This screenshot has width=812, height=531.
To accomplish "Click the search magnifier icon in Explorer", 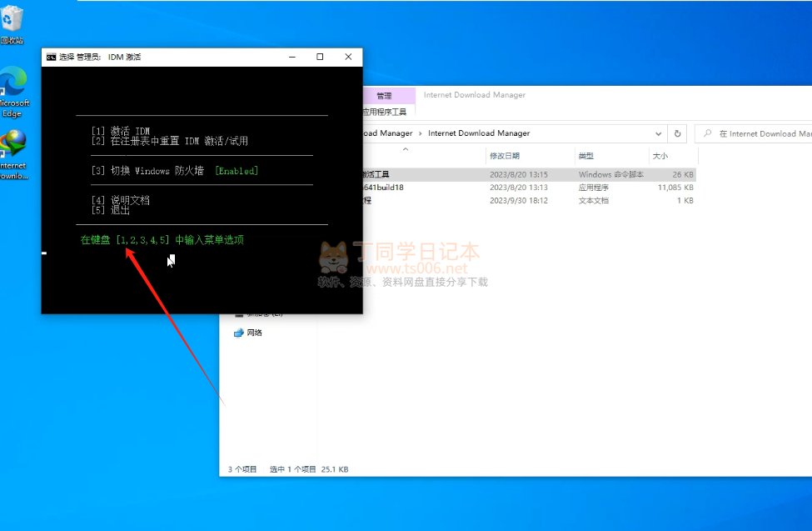I will click(x=707, y=133).
